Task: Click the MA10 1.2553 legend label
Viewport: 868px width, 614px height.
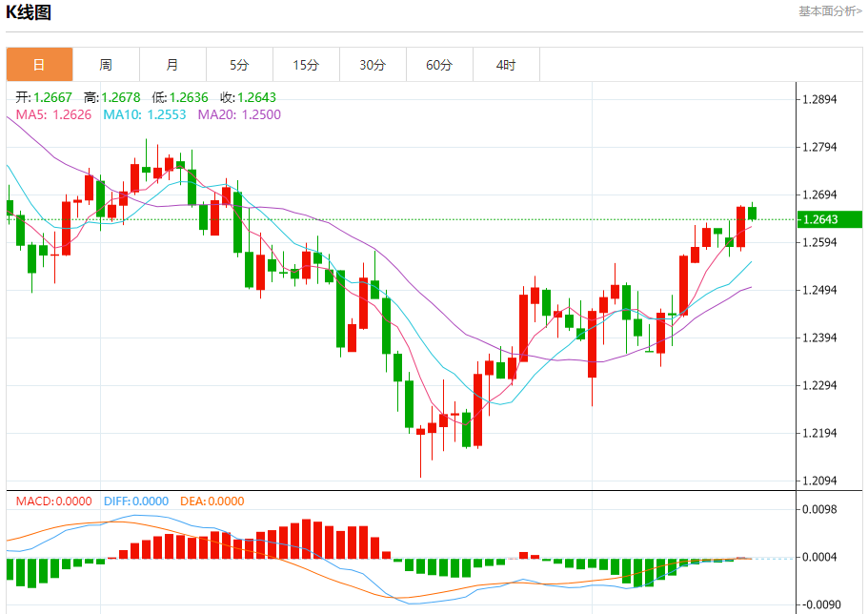Action: click(145, 114)
